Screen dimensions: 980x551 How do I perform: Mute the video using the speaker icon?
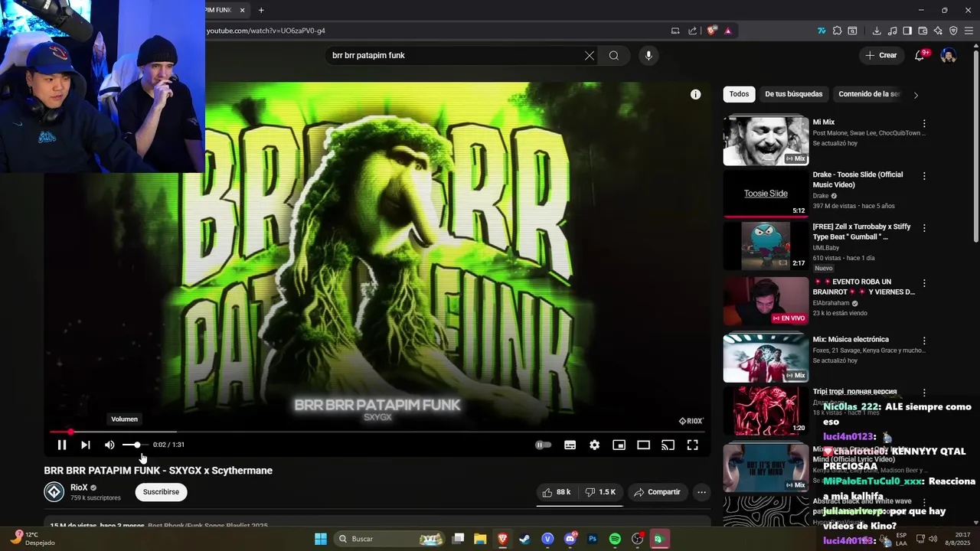point(109,445)
